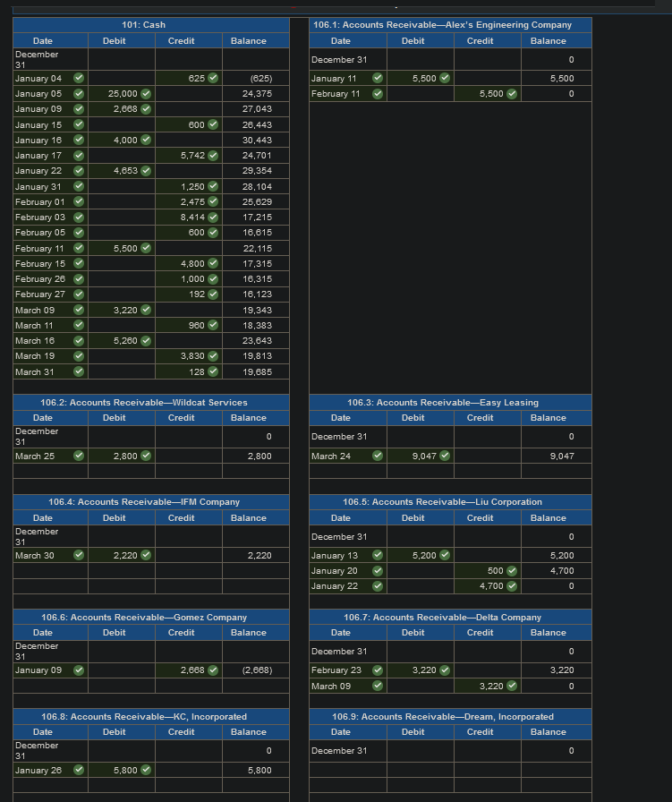Click the checkmark next to 2,800 debit in Wildcat Services
The image size is (672, 802).
pyautogui.click(x=146, y=456)
